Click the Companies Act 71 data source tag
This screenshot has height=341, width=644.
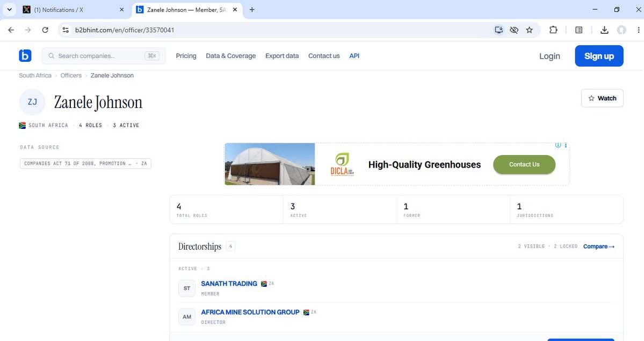[x=85, y=163]
